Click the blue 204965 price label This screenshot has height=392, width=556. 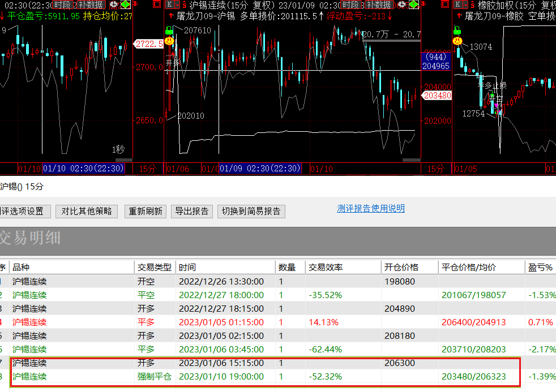(436, 66)
